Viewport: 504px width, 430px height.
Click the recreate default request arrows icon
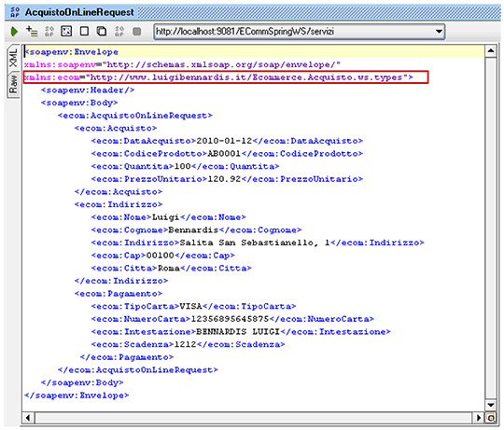[66, 31]
